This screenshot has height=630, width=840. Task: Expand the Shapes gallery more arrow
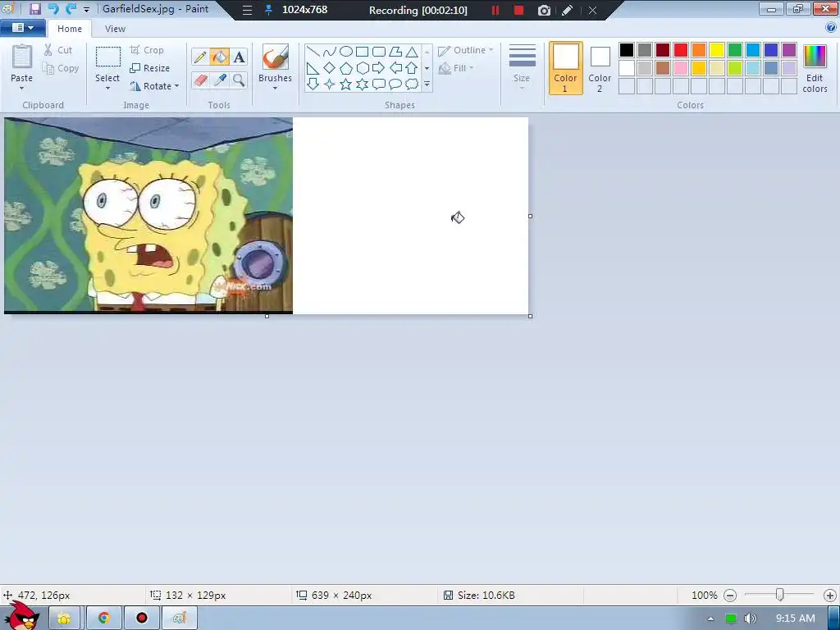click(427, 84)
